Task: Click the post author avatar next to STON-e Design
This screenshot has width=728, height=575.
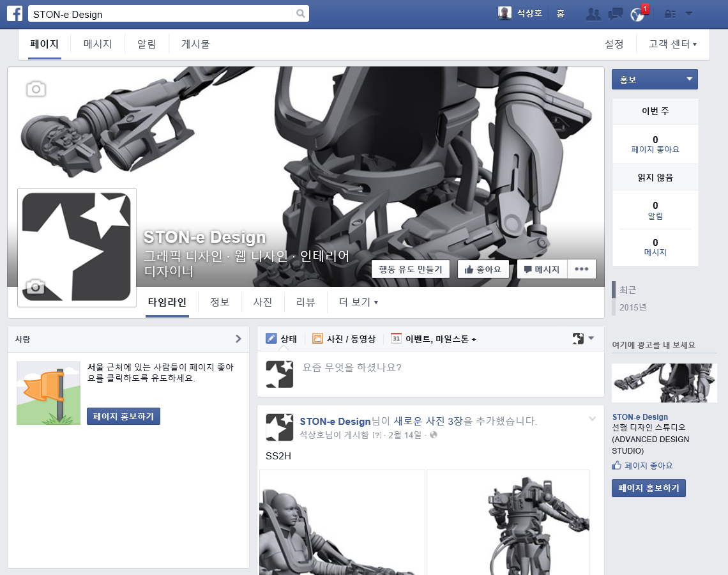Action: coord(280,427)
